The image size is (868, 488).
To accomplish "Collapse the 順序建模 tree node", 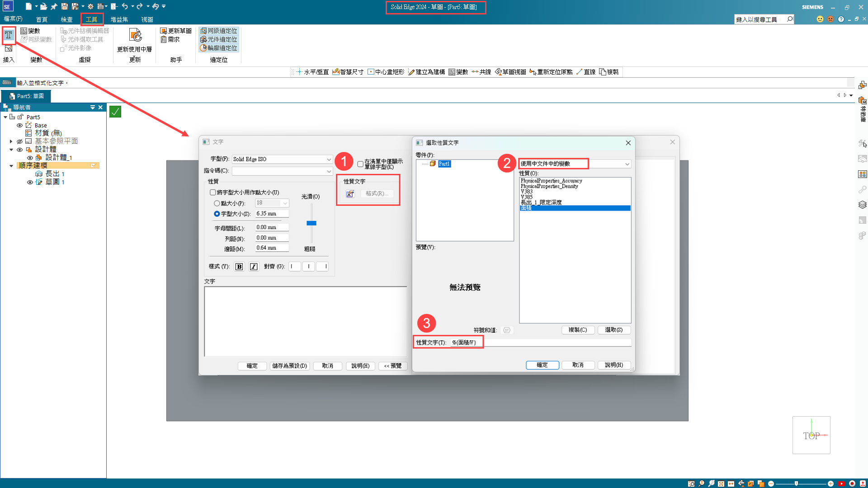I will 11,166.
